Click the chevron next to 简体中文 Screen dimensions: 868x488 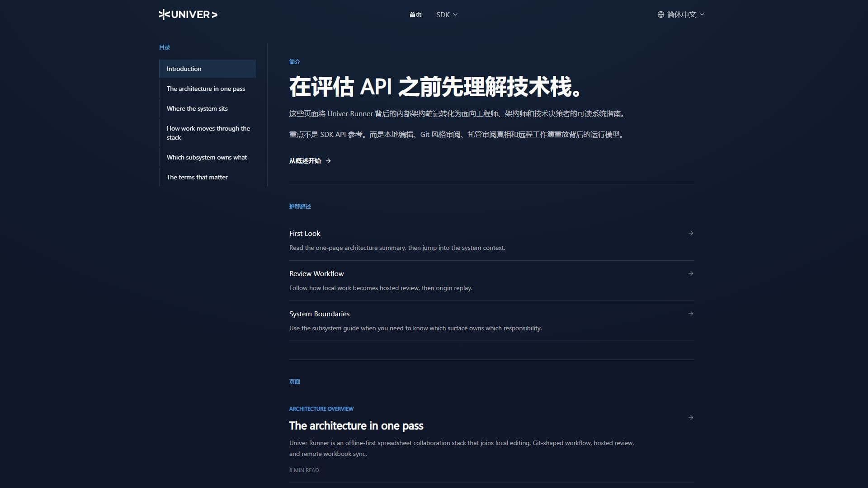[702, 14]
